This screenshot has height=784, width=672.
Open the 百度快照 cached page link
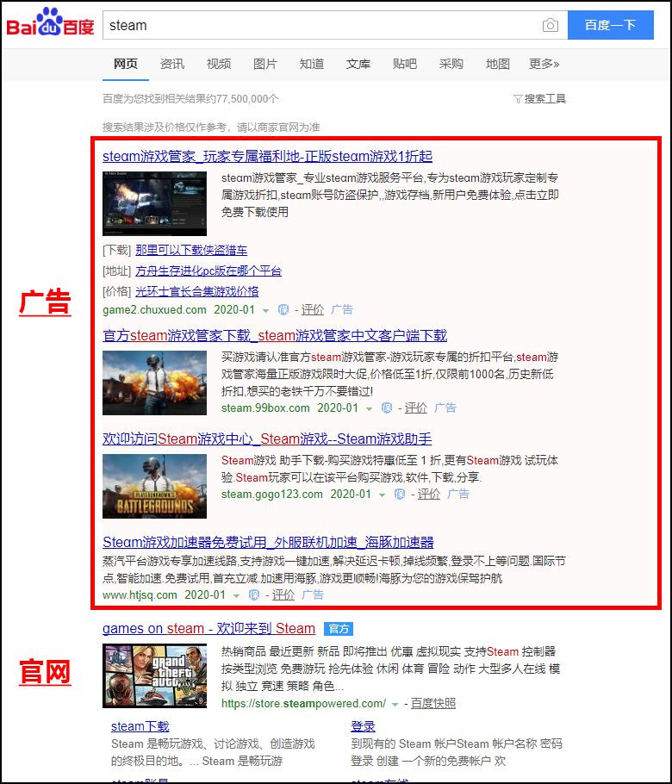click(433, 704)
